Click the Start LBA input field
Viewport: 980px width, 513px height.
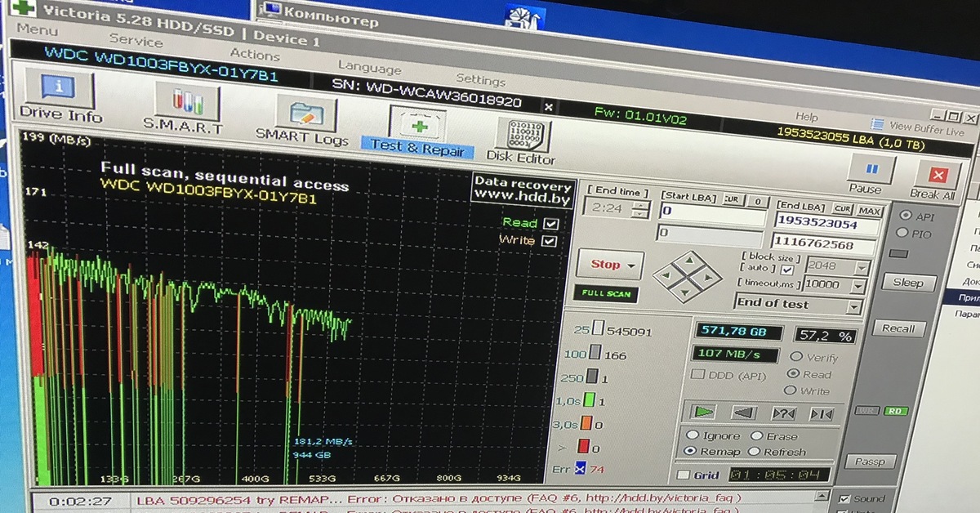pyautogui.click(x=712, y=212)
